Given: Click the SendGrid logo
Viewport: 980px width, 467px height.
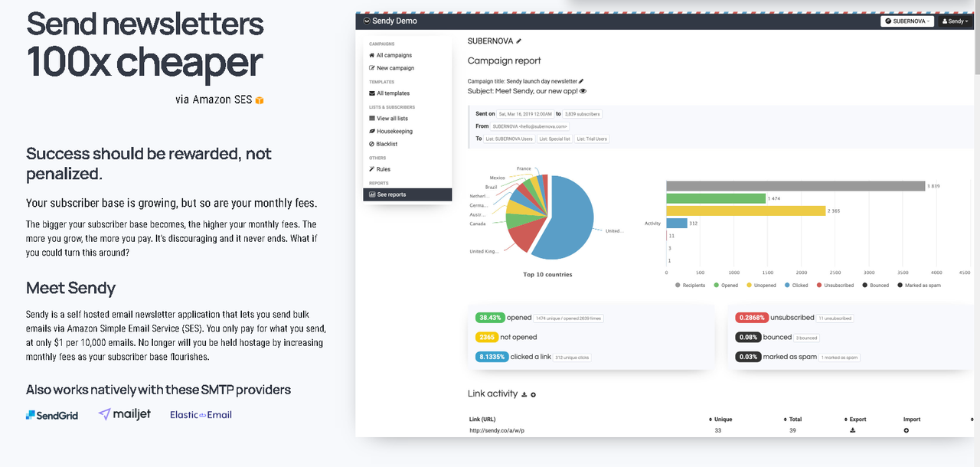Looking at the screenshot, I should [x=52, y=415].
